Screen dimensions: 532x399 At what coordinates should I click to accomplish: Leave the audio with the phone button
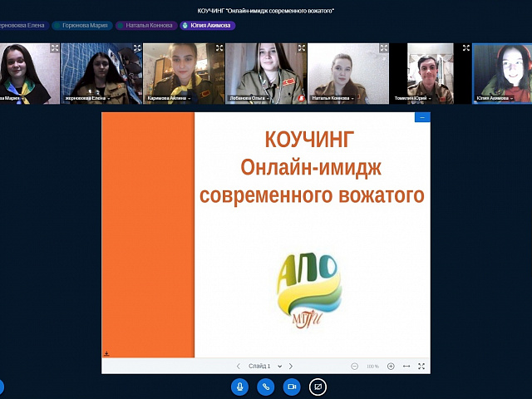(x=266, y=387)
